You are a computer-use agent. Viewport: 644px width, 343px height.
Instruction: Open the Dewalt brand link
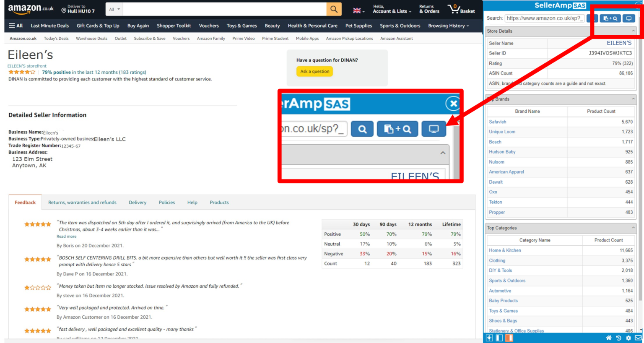tap(496, 182)
